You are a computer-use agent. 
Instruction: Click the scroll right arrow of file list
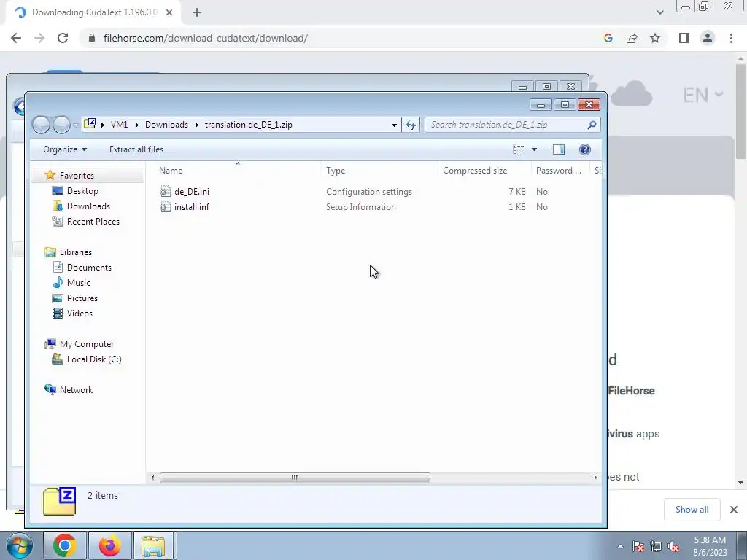pos(595,478)
